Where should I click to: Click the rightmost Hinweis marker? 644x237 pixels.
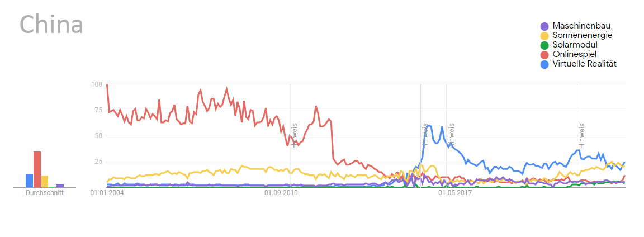click(x=581, y=135)
